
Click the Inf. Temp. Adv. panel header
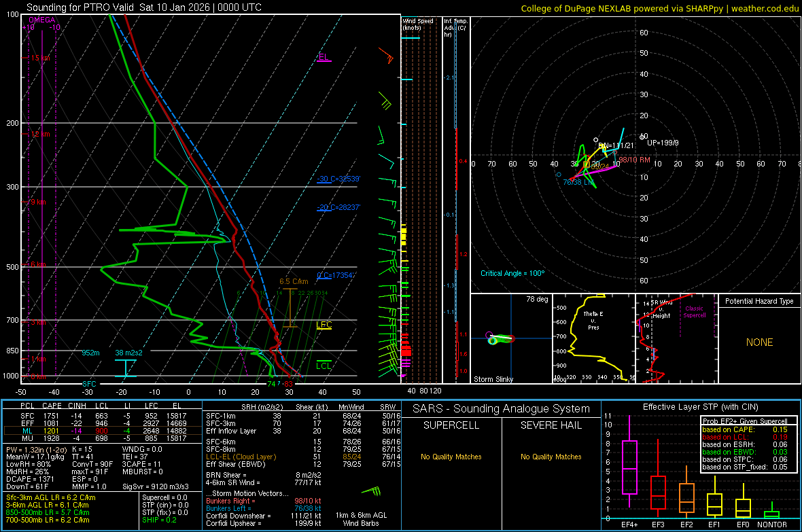(455, 28)
